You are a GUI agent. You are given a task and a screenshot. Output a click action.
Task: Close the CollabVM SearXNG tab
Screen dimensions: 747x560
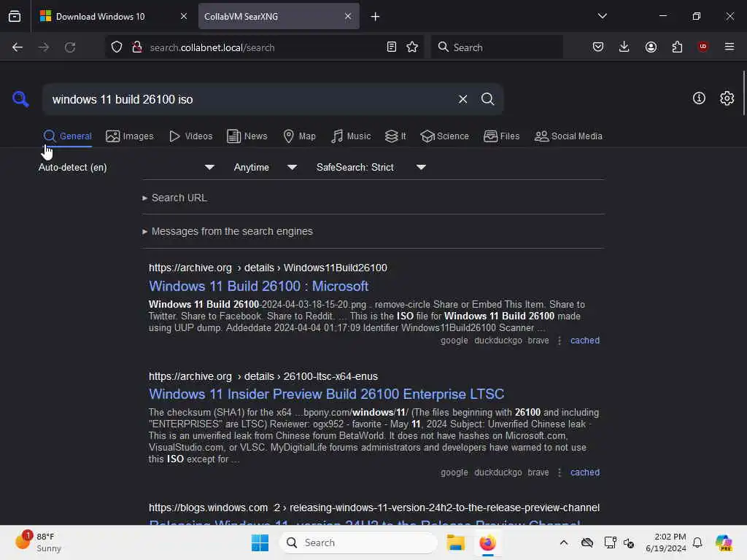point(348,16)
